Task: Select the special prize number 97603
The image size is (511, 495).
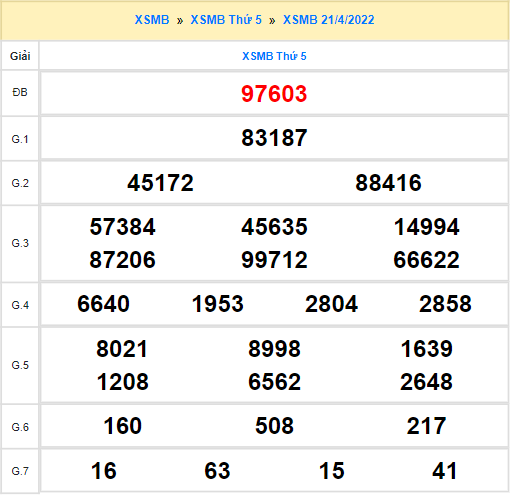Action: click(274, 94)
